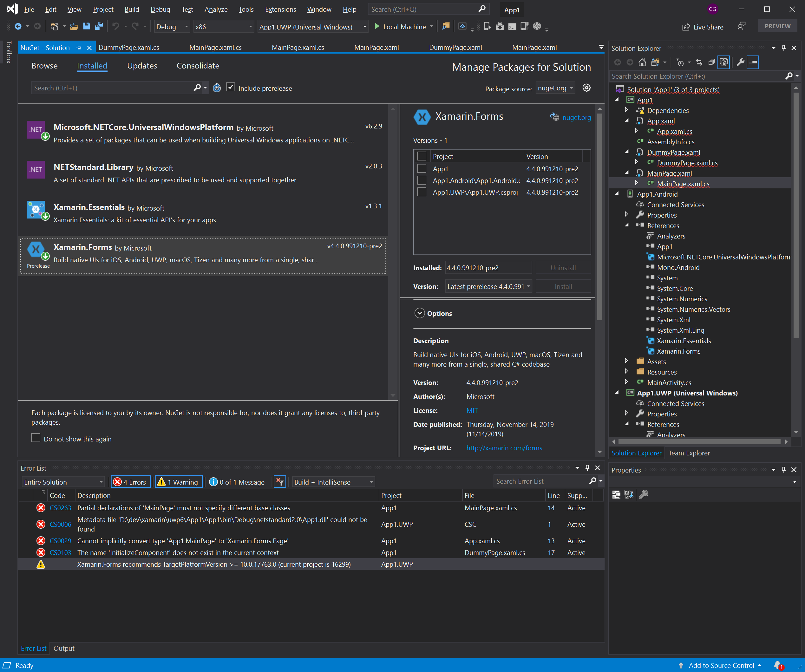This screenshot has height=672, width=805.
Task: Click Solution Explorer Home icon
Action: (642, 62)
